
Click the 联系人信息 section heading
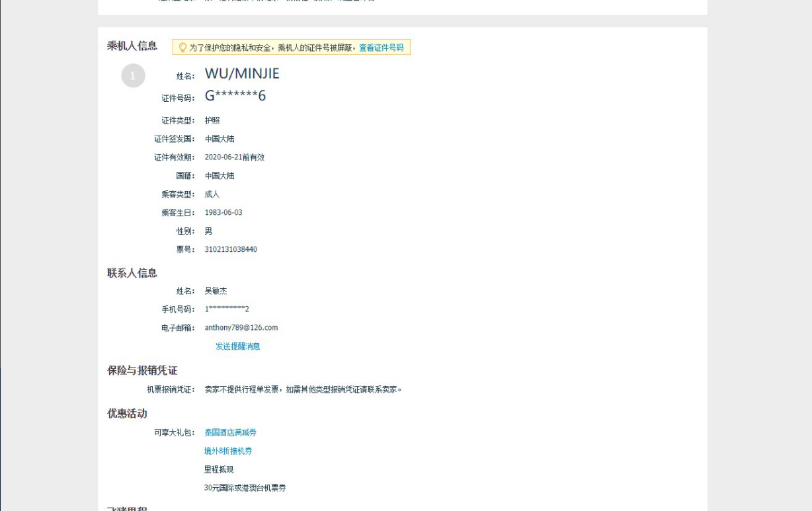pos(132,273)
